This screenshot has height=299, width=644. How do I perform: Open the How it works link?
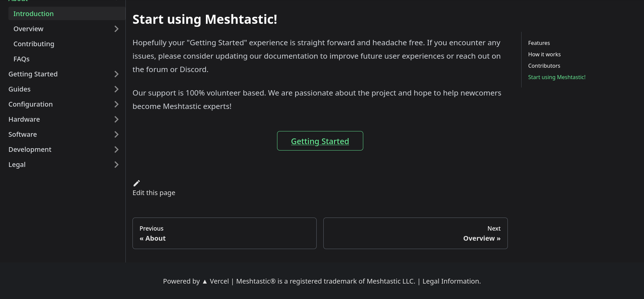pos(544,54)
